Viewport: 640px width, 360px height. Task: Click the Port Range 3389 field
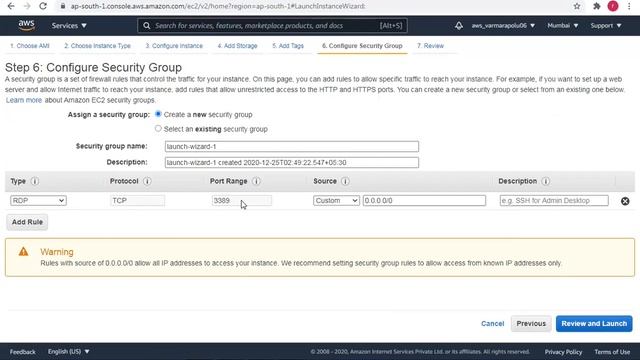pyautogui.click(x=242, y=200)
